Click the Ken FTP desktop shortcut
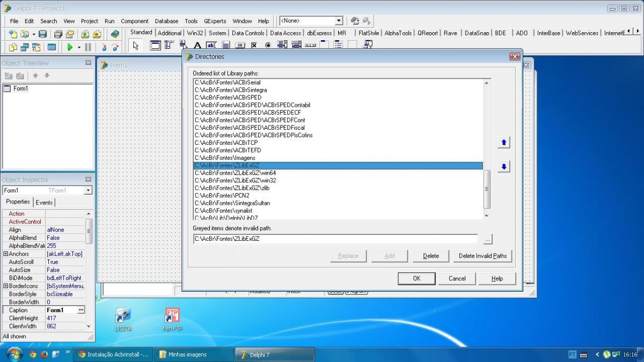 (172, 319)
